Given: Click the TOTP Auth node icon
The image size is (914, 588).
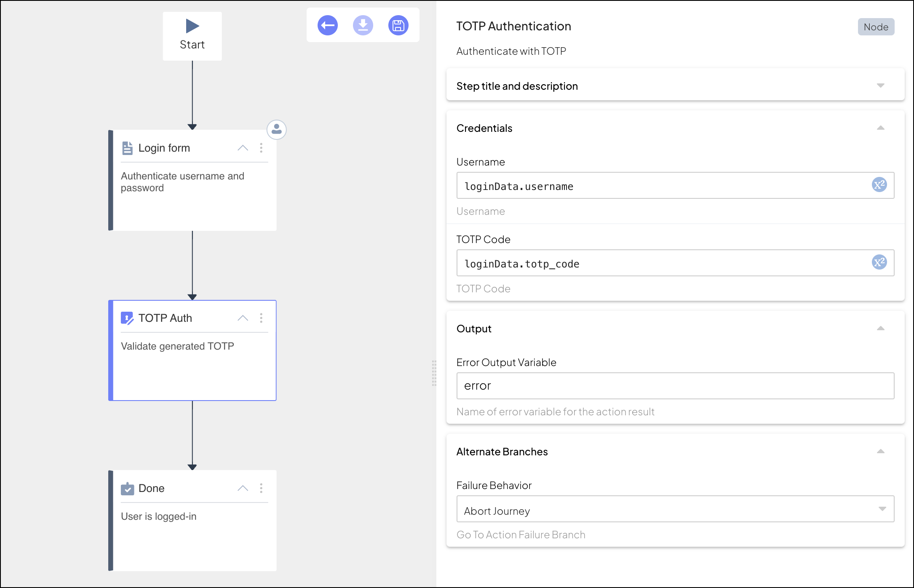Looking at the screenshot, I should pos(127,318).
